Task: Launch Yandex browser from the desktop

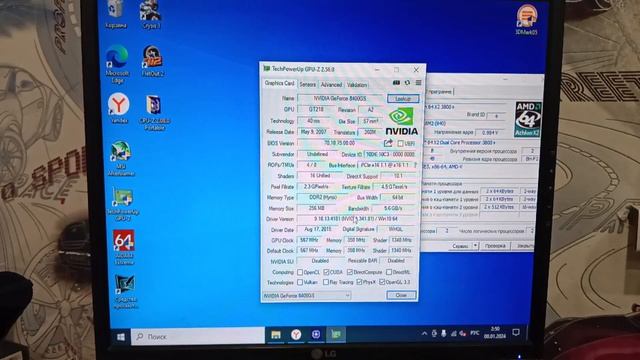Action: click(x=118, y=108)
